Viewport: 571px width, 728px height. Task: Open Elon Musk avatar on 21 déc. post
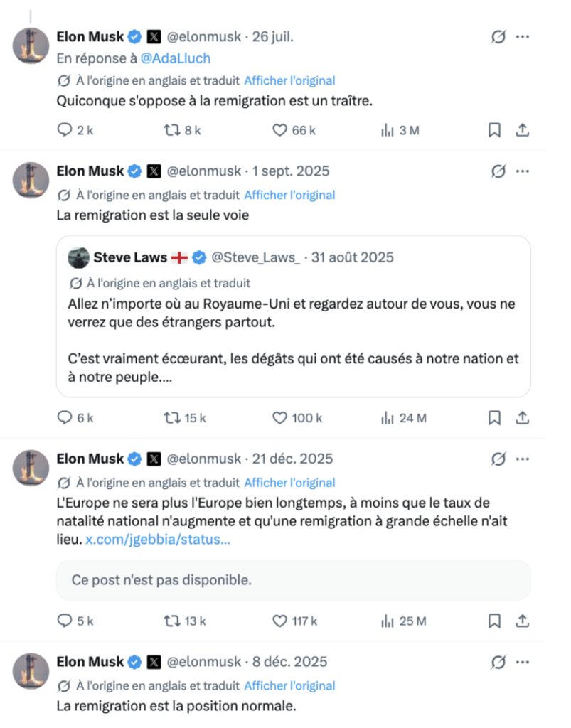tap(31, 468)
